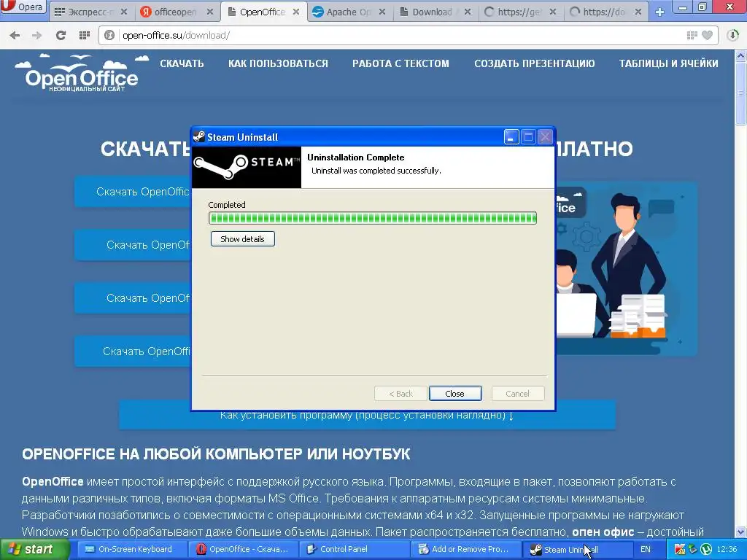
Task: Click Show details in Steam Uninstall
Action: (x=242, y=239)
